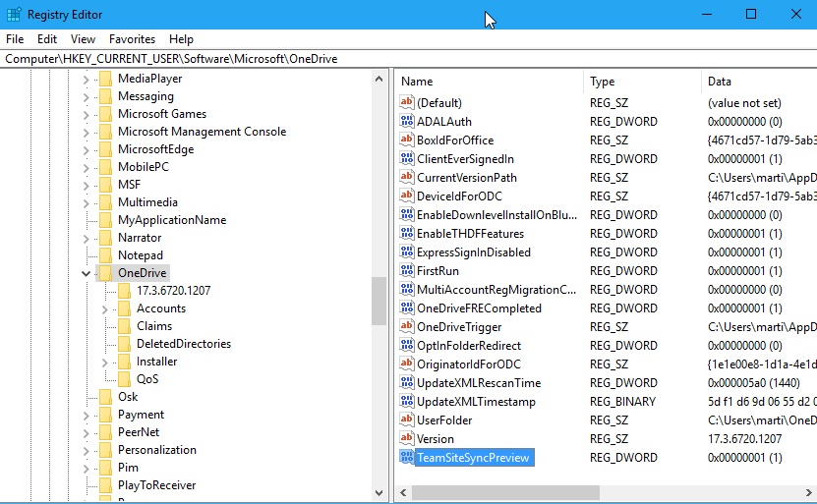Select the EnableDownlevelInstallOnBlu... value
The width and height of the screenshot is (817, 504).
(x=496, y=214)
